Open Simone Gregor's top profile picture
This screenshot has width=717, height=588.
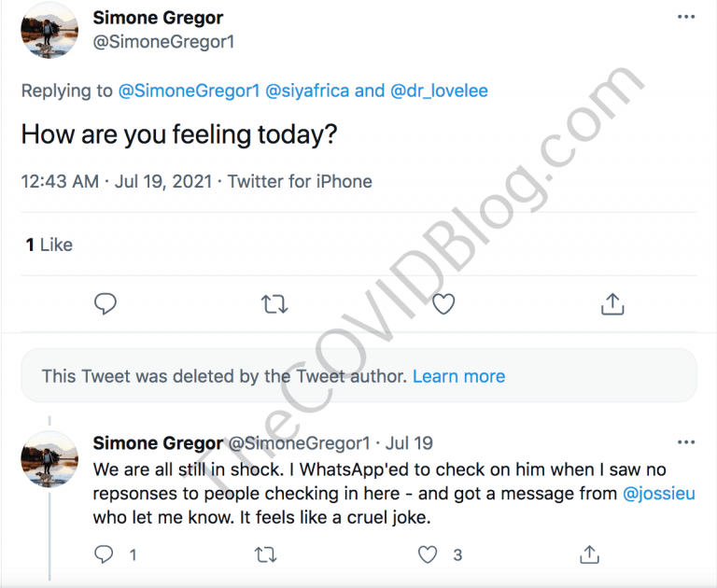click(x=49, y=31)
